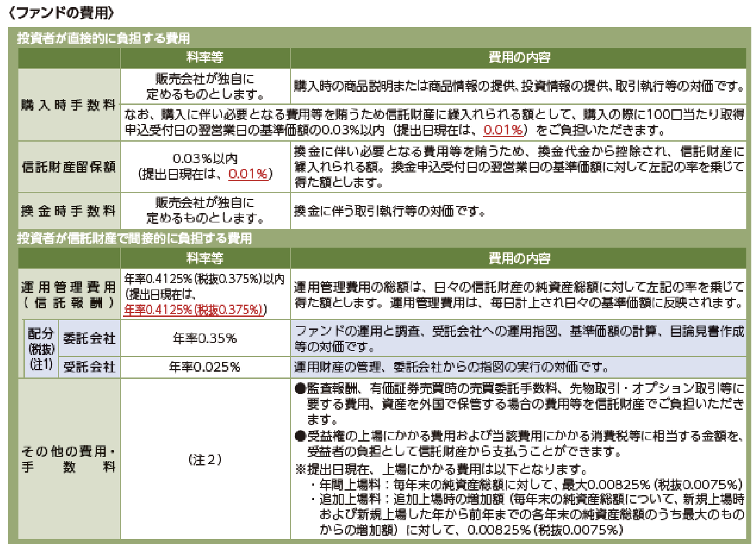Click the 信託財産留保額 row label

(x=69, y=167)
